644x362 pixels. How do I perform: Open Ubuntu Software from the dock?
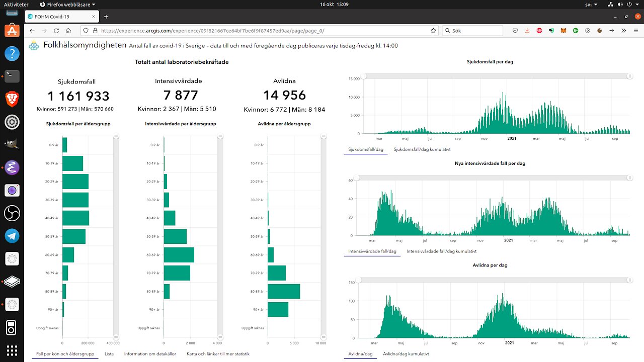pos(12,31)
